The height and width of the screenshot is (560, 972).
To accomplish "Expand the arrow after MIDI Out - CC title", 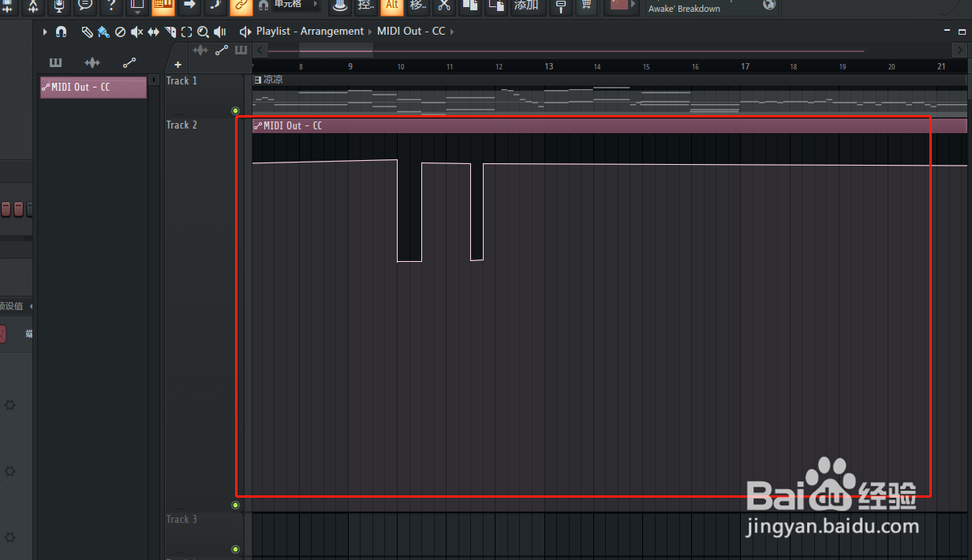I will [x=452, y=32].
